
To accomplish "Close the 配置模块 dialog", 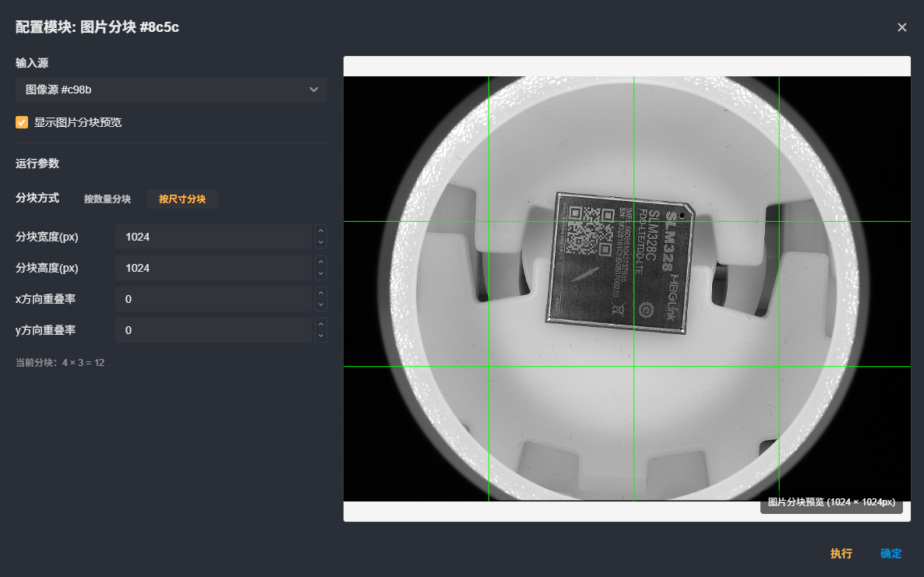I will pyautogui.click(x=901, y=27).
